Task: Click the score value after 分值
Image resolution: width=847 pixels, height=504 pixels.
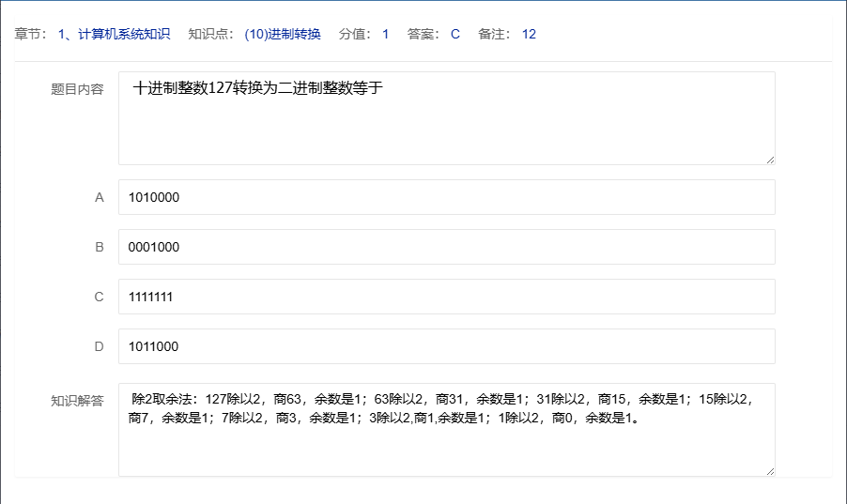Action: tap(385, 35)
